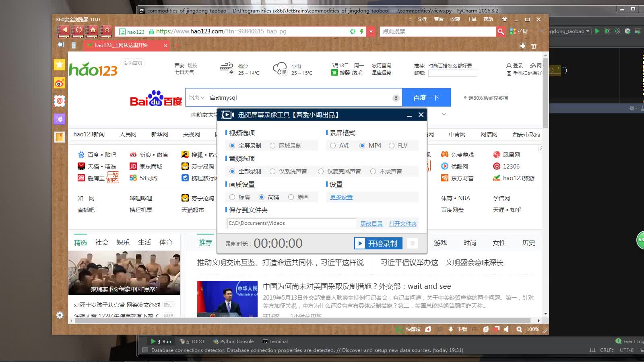Expand hidden menu items with » chevron
The width and height of the screenshot is (644, 362).
point(410,19)
